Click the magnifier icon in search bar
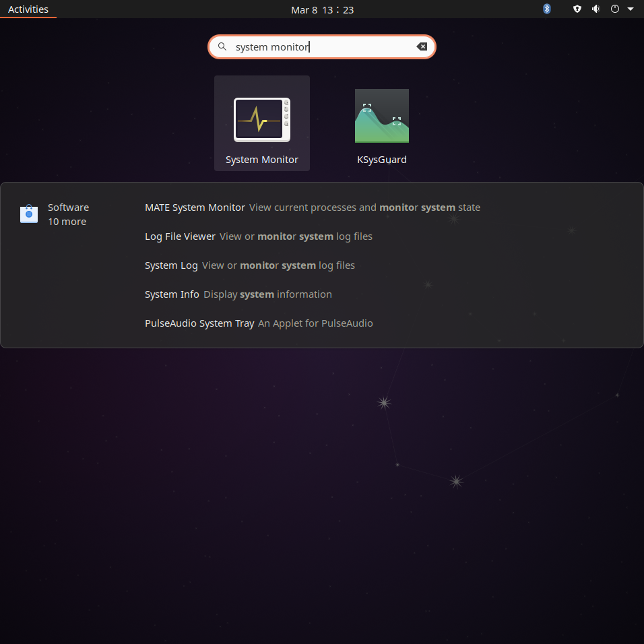644x644 pixels. tap(222, 47)
